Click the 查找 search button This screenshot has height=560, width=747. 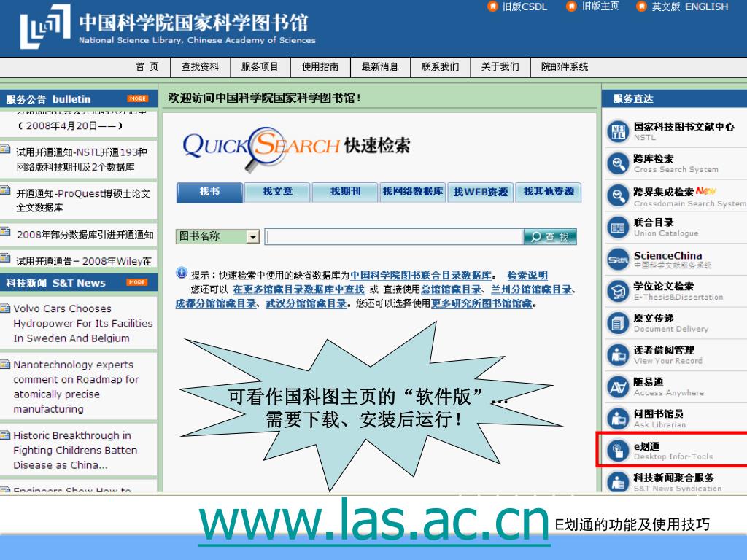550,237
